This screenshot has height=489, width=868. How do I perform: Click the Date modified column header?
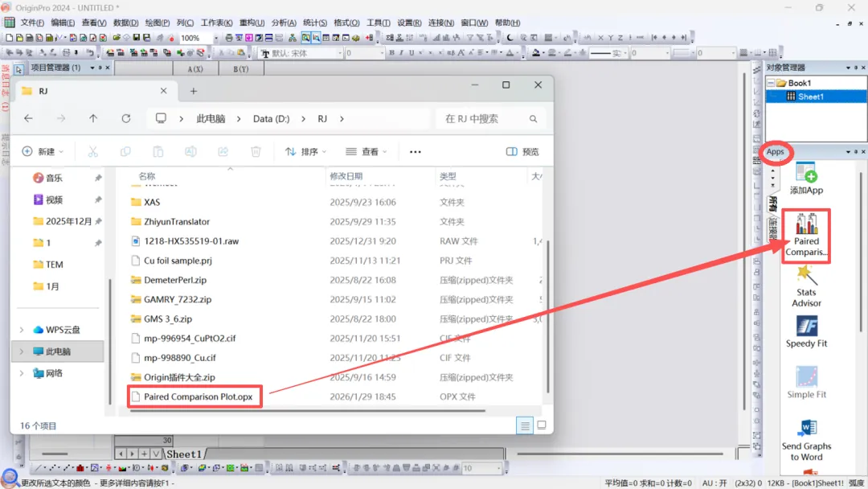(346, 176)
